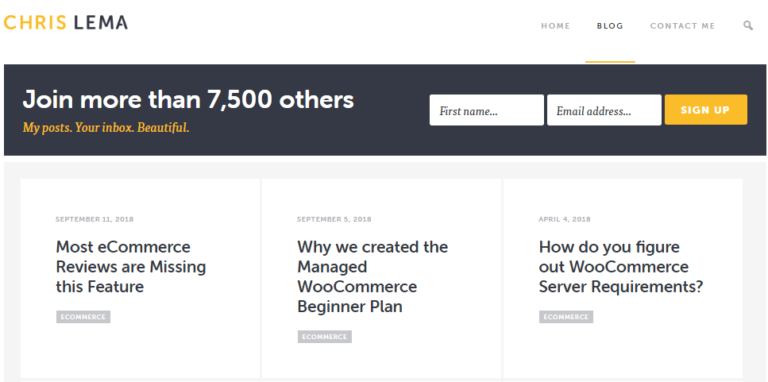This screenshot has width=768, height=382.
Task: Click 'My posts. Your inbox. Beautiful.' tagline
Action: 106,128
